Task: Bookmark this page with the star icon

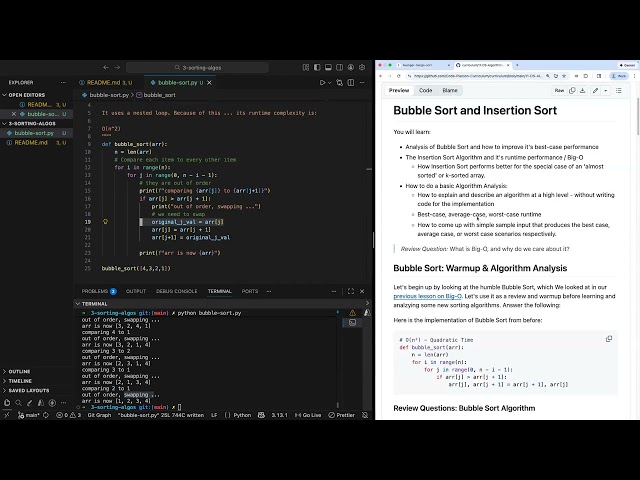Action: tap(564, 76)
